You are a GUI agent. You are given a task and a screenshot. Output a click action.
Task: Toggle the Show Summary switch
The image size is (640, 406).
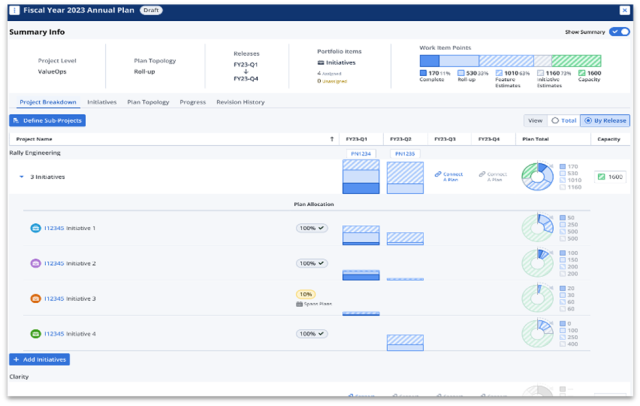tap(620, 32)
